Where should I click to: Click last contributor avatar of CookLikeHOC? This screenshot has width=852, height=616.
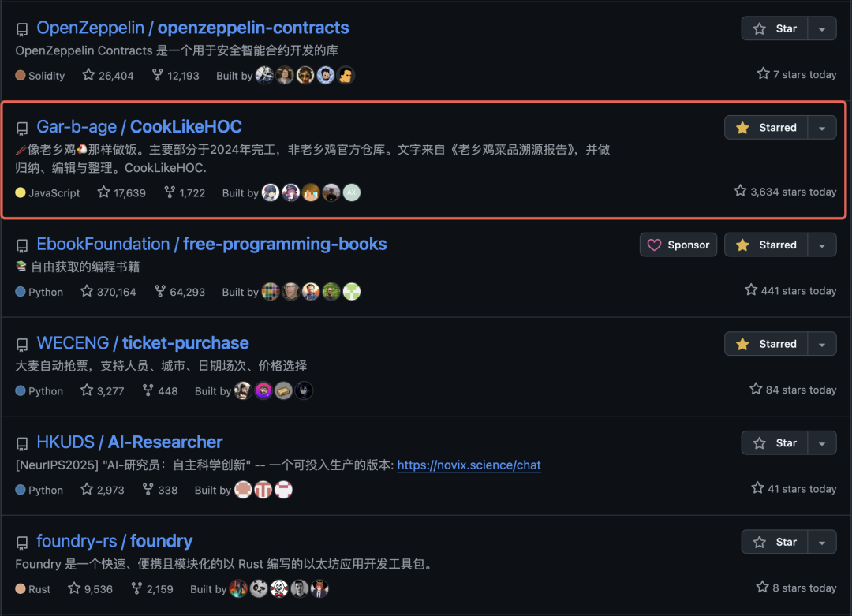(x=352, y=192)
